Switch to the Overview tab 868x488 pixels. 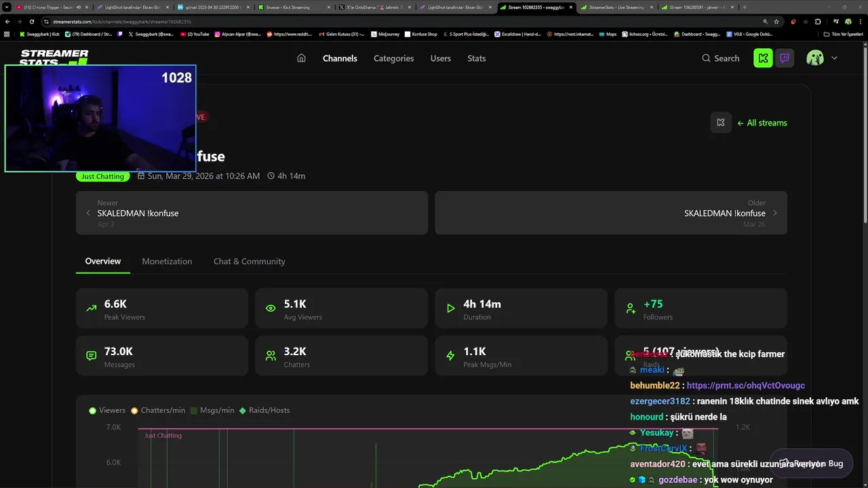click(103, 261)
